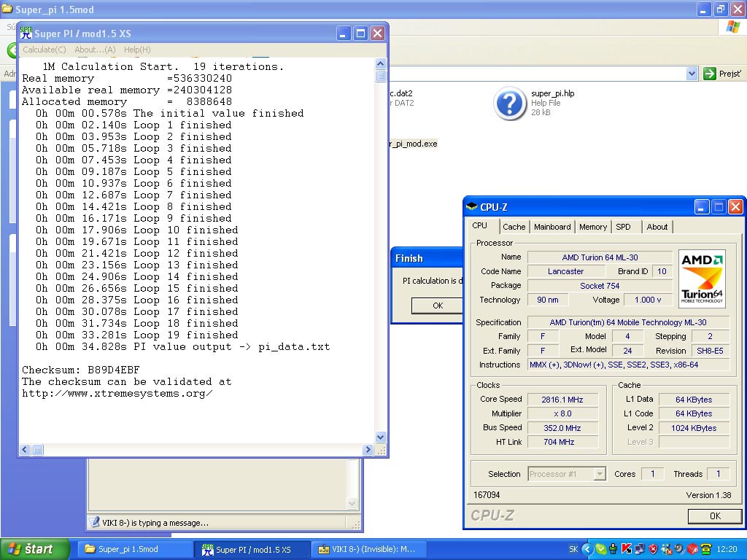Click chat window scrollbar down arrow
Image resolution: width=747 pixels, height=560 pixels.
point(352,503)
